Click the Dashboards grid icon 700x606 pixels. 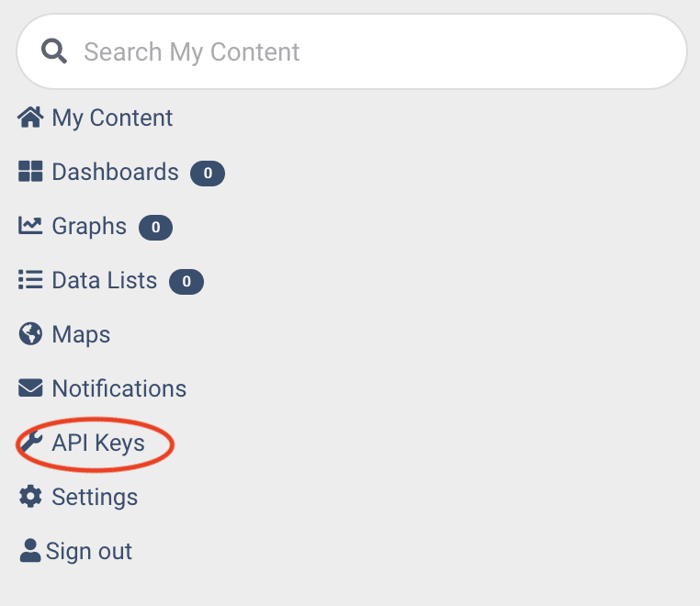(30, 172)
